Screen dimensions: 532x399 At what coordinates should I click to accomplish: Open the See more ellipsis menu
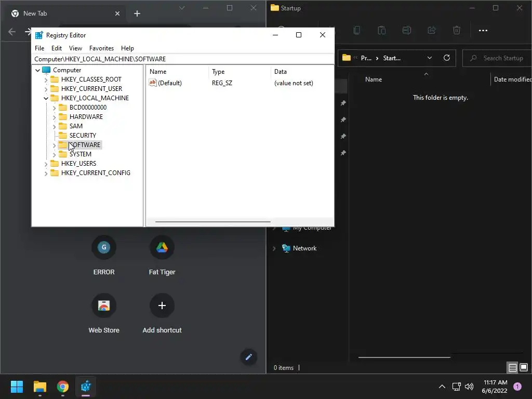click(x=483, y=30)
